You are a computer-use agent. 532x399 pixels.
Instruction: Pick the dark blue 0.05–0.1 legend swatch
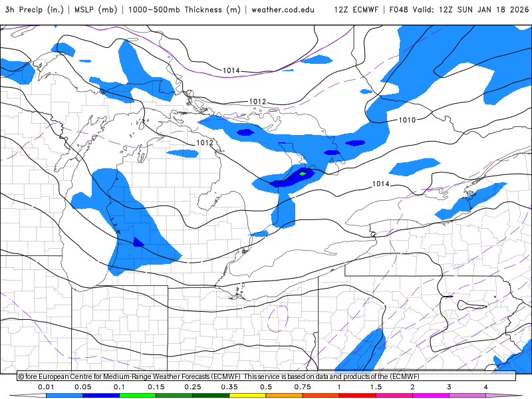coord(101,396)
